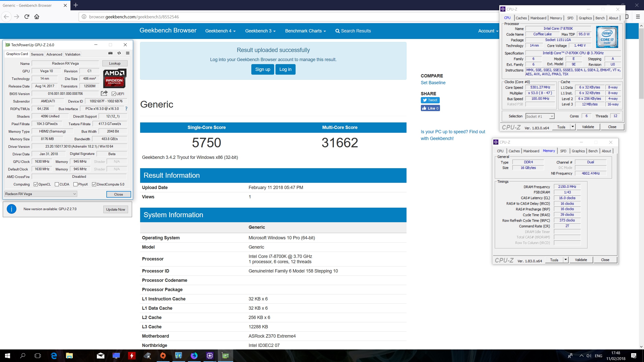
Task: Open the Windows Start menu
Action: tap(8, 355)
